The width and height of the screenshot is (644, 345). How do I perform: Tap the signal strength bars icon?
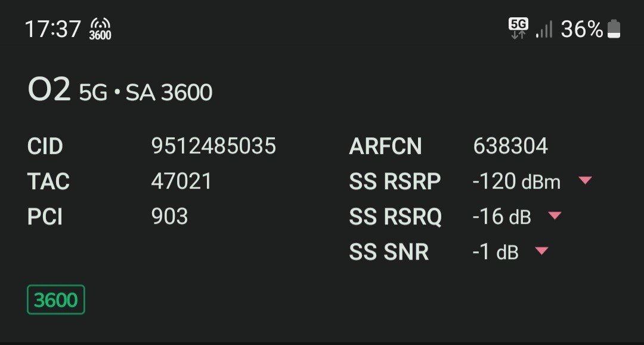click(544, 29)
